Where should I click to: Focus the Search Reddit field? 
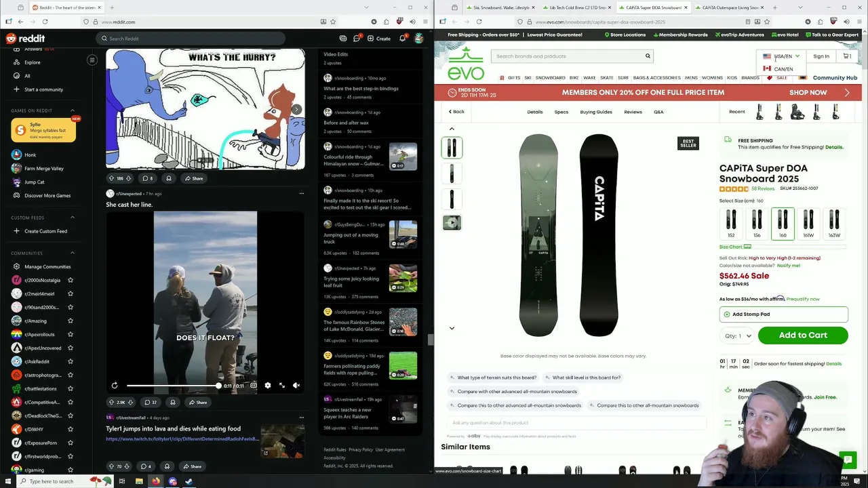click(191, 39)
